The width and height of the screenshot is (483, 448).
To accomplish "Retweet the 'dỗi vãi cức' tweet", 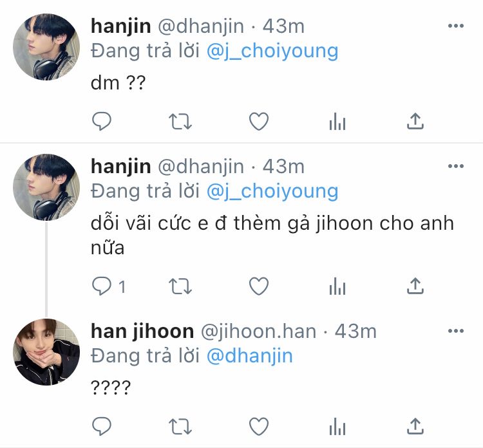I will pos(180,286).
